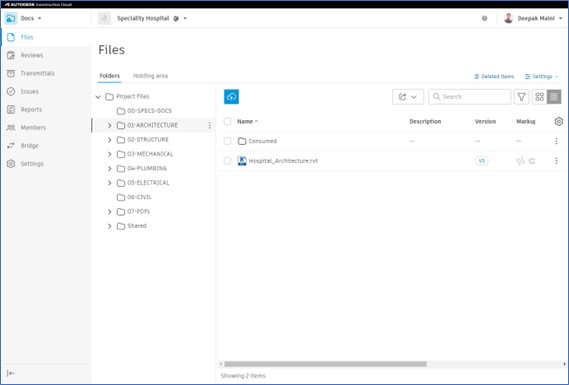Open the Deleted items link
This screenshot has height=385, width=569.
pyautogui.click(x=494, y=77)
